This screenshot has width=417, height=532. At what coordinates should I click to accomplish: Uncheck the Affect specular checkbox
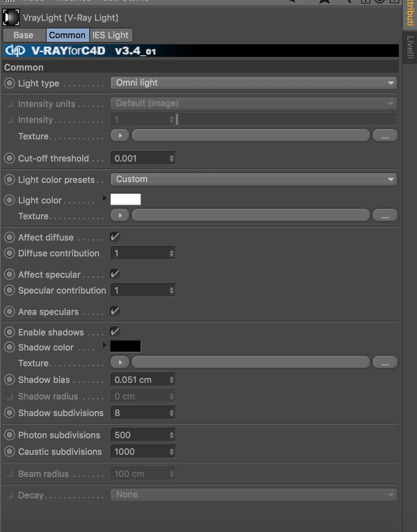point(115,274)
